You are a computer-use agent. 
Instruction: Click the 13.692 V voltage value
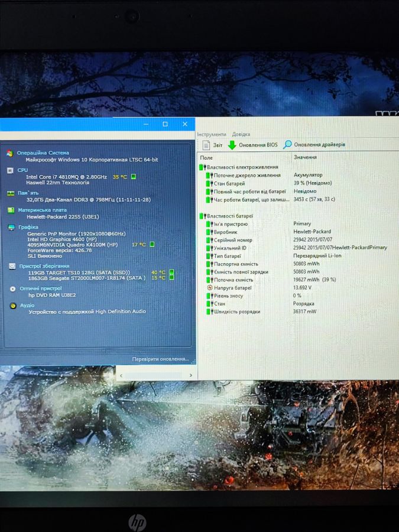[x=302, y=287]
